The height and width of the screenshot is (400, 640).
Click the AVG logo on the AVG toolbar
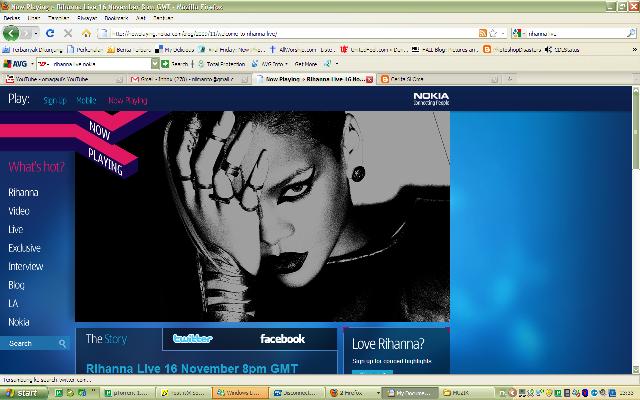pos(15,64)
